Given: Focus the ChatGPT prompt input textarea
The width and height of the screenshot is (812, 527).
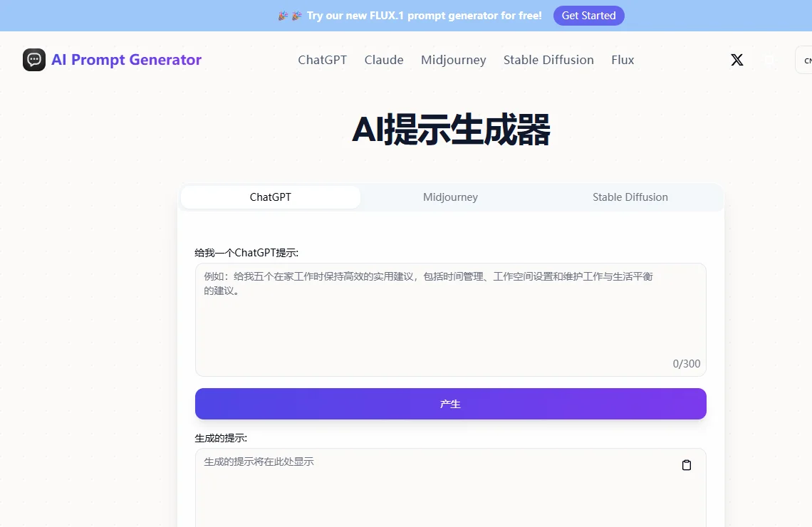Looking at the screenshot, I should 451,320.
